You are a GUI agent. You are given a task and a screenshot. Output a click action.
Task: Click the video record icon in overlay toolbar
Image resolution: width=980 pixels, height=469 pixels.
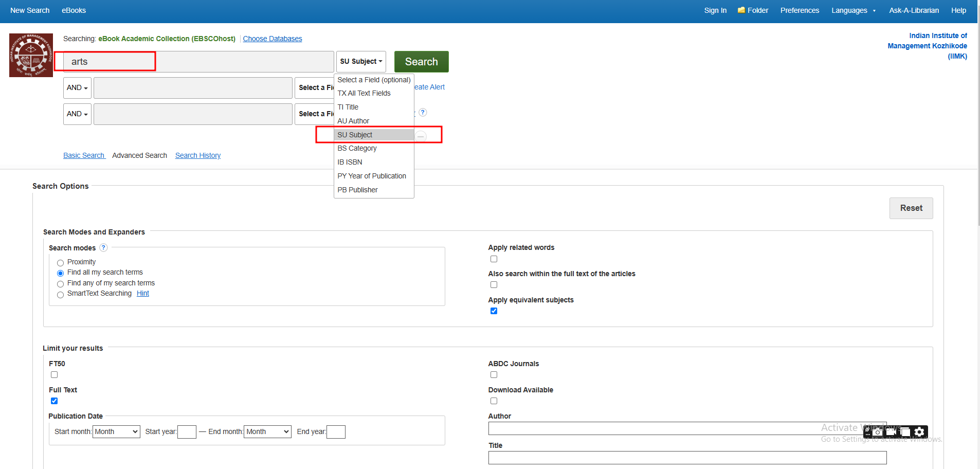pyautogui.click(x=892, y=432)
